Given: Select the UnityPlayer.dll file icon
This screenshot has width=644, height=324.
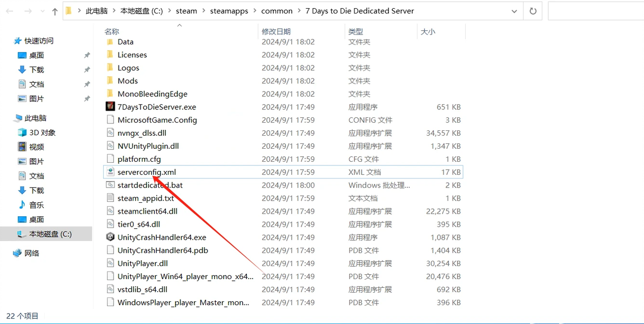Looking at the screenshot, I should (110, 263).
